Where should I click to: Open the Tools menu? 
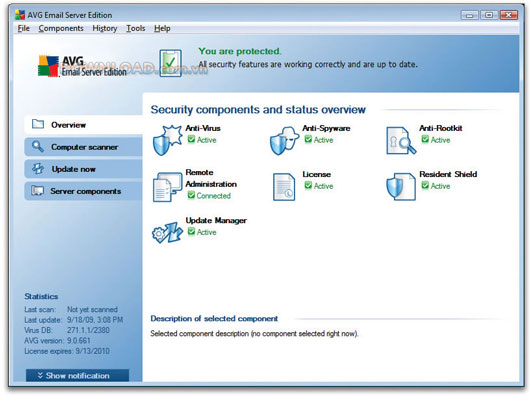(x=136, y=28)
